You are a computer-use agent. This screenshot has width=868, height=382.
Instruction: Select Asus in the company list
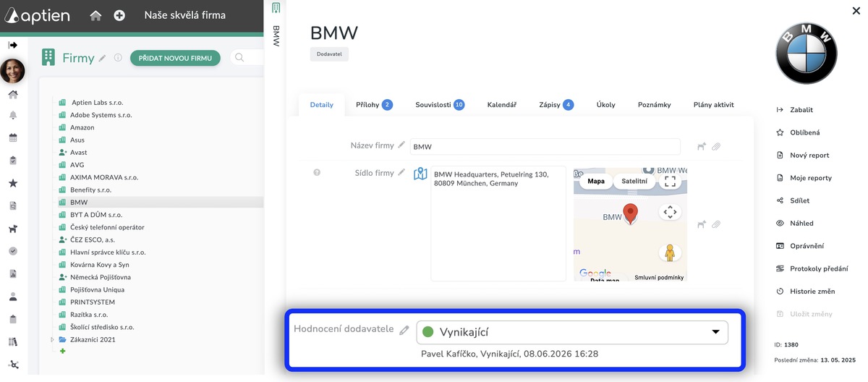tap(77, 140)
